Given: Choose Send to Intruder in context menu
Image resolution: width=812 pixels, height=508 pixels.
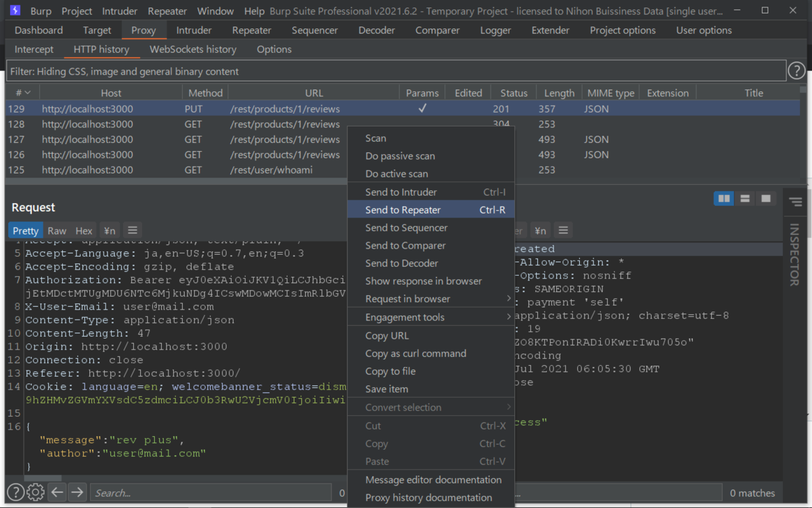Looking at the screenshot, I should coord(431,192).
